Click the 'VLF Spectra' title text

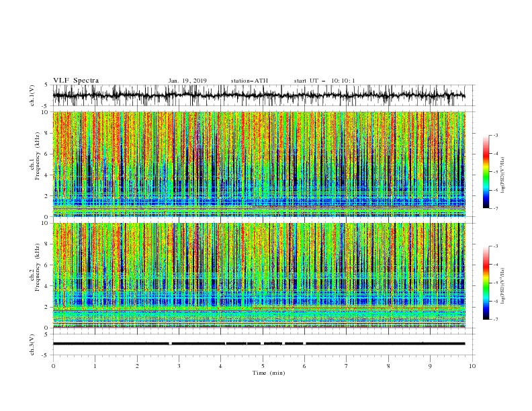[76, 81]
